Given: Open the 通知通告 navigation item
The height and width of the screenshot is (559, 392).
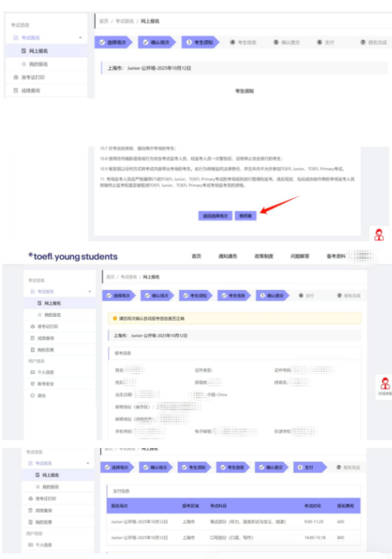Looking at the screenshot, I should (x=227, y=256).
